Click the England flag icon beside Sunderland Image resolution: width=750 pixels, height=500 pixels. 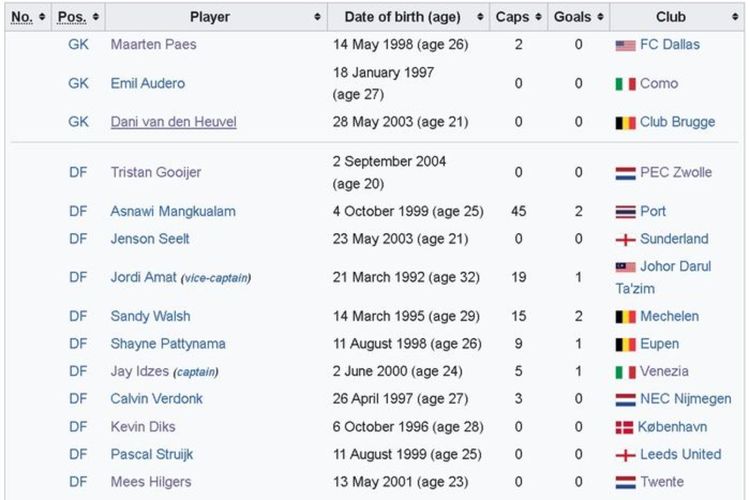(x=625, y=240)
